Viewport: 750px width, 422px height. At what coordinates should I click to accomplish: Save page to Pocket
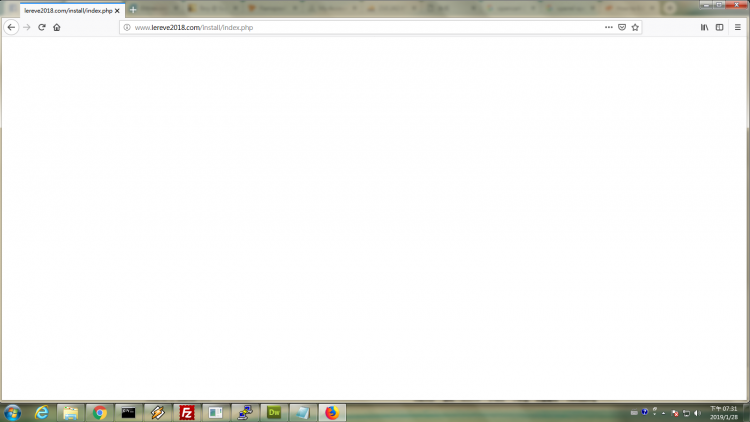[x=622, y=27]
